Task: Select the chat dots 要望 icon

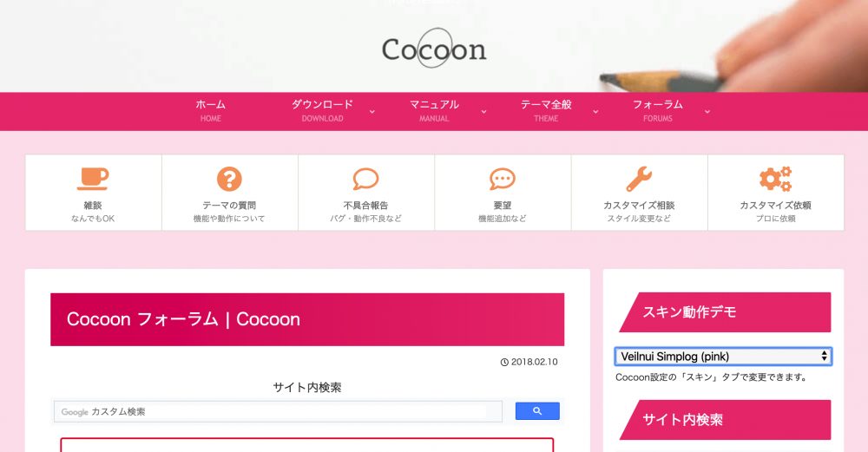Action: coord(502,180)
